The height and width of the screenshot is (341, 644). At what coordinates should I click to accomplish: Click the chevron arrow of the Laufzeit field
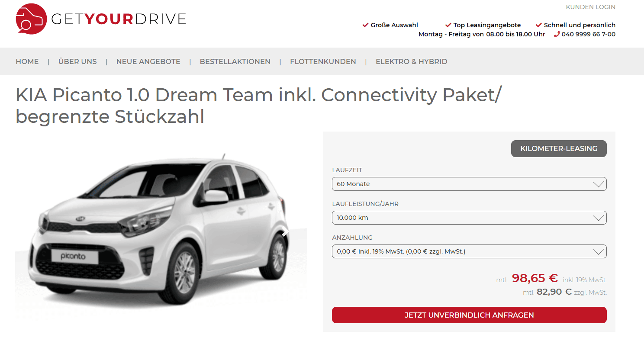pyautogui.click(x=598, y=184)
